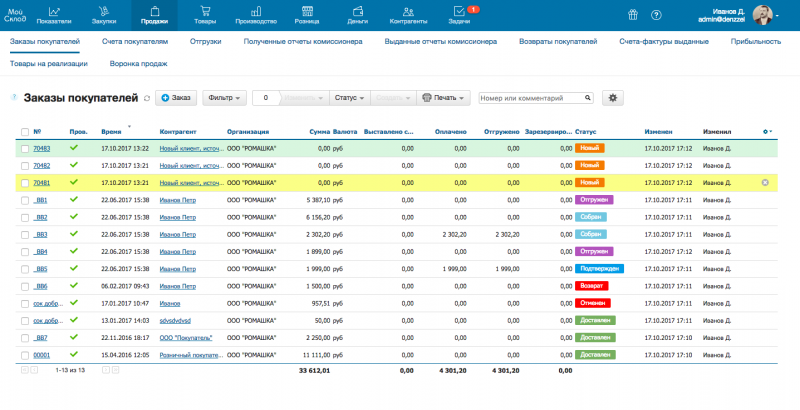Select the checkbox for order 00001
Image resolution: width=800 pixels, height=410 pixels.
[x=24, y=355]
